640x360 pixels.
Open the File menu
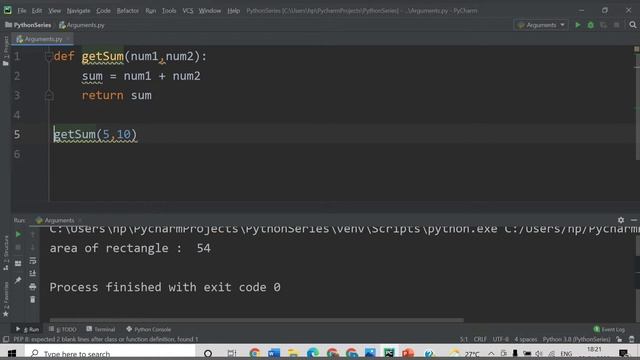[22, 11]
